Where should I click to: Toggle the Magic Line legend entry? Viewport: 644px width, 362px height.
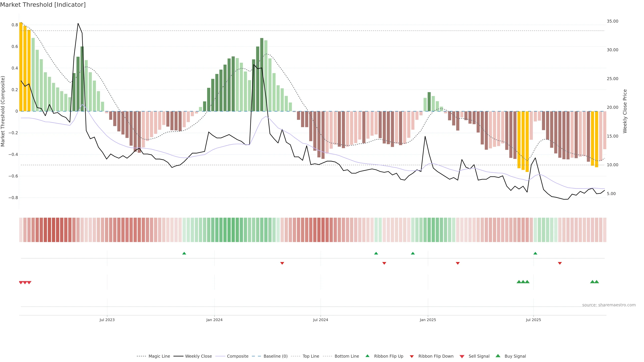[159, 356]
